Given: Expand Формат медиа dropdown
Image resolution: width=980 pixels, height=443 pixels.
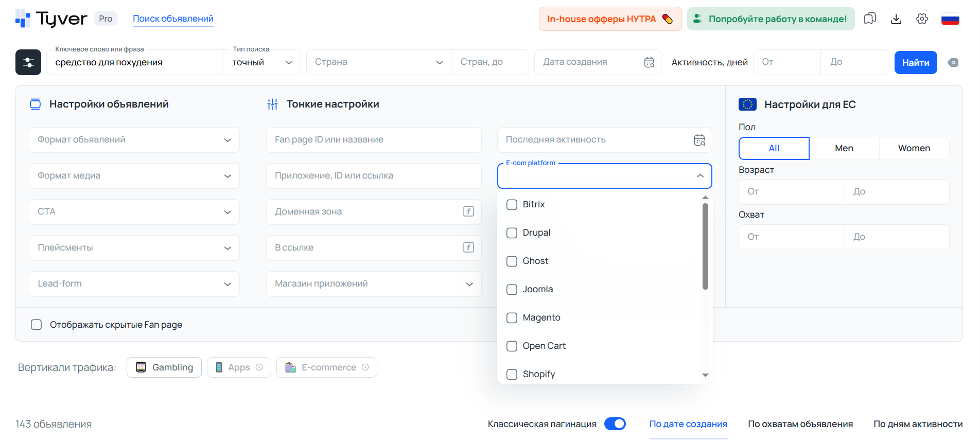Looking at the screenshot, I should click(134, 176).
